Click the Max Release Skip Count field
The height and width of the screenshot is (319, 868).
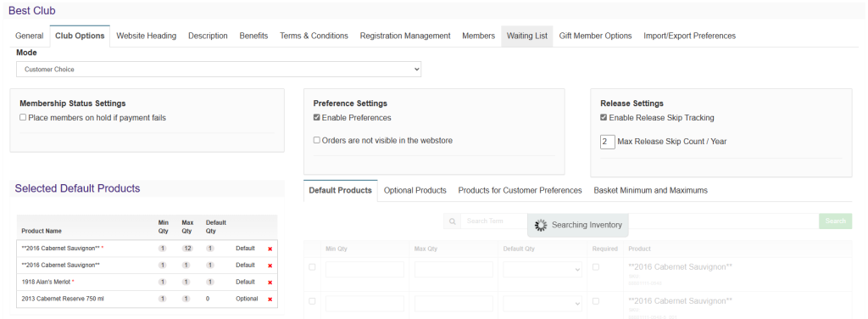point(607,142)
